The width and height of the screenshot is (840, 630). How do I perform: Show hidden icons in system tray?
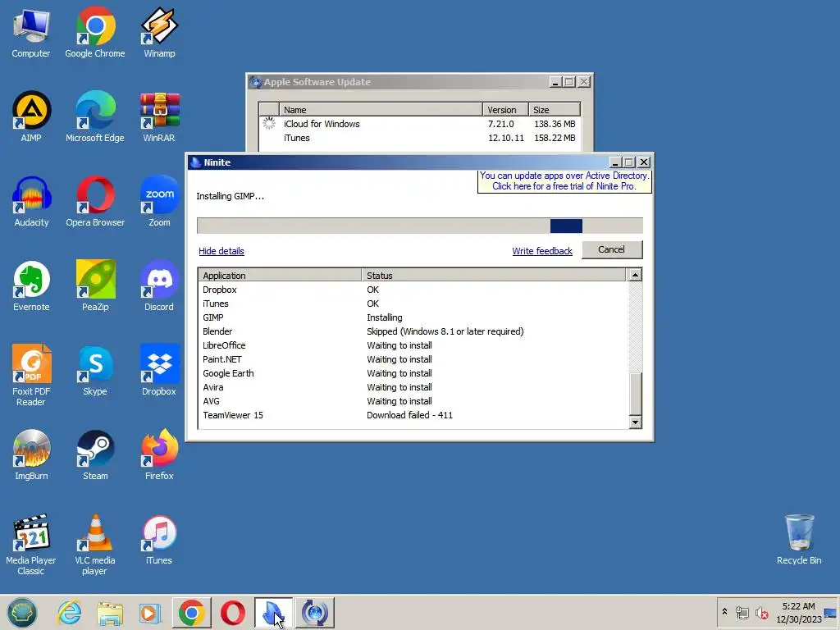(x=725, y=612)
